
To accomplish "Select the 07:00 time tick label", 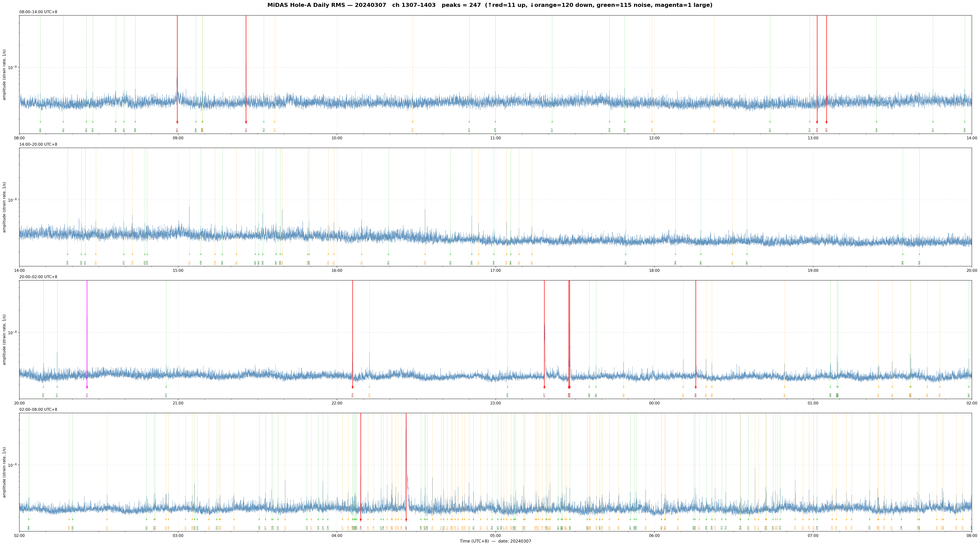I will pos(813,536).
